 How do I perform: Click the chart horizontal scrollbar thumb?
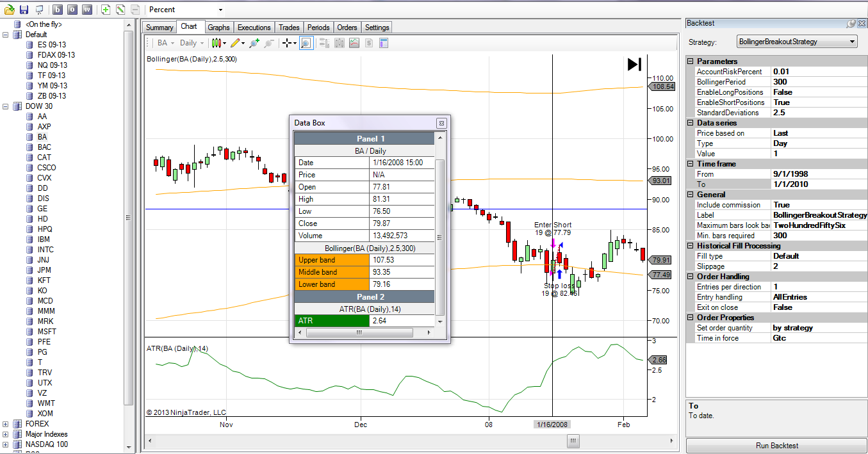(573, 441)
